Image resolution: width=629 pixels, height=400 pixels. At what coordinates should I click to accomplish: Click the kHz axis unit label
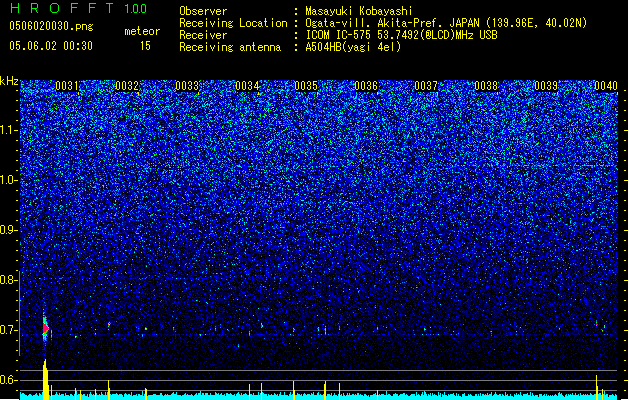click(9, 81)
